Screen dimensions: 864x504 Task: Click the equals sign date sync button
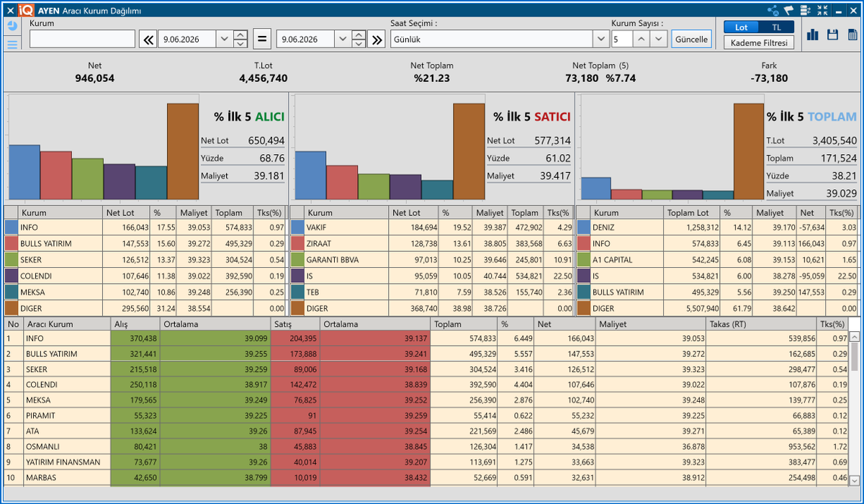pyautogui.click(x=262, y=39)
